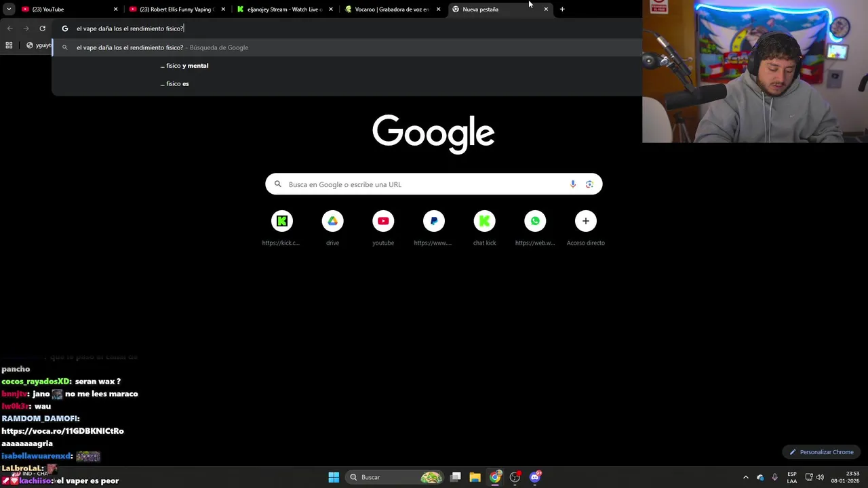
Task: Open the apps grid in bookmarks bar
Action: tap(9, 45)
